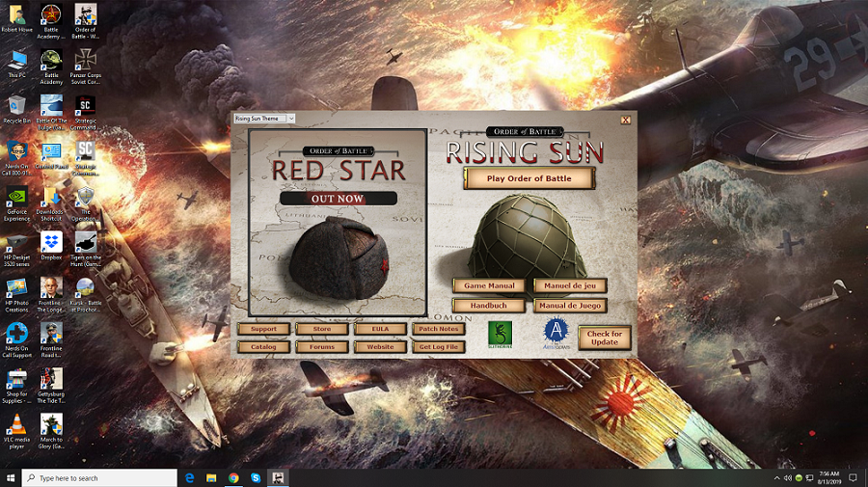
Task: Click the taskbar search box
Action: pyautogui.click(x=99, y=477)
